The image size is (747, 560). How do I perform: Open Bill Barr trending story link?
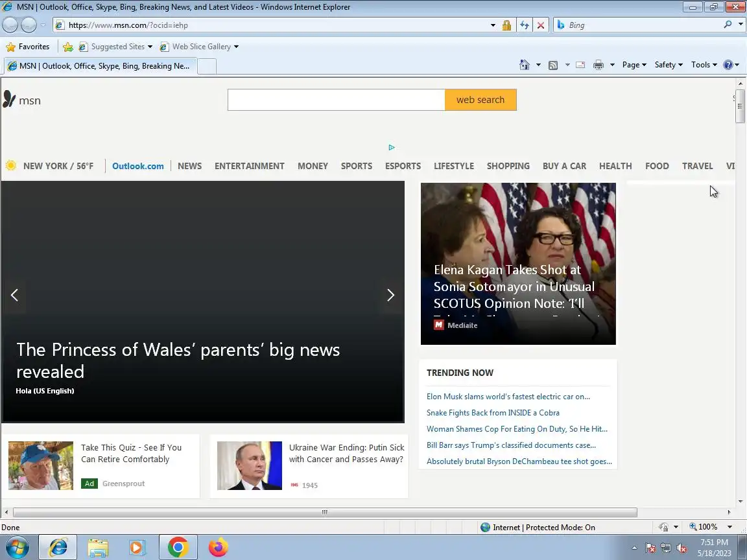click(x=511, y=445)
